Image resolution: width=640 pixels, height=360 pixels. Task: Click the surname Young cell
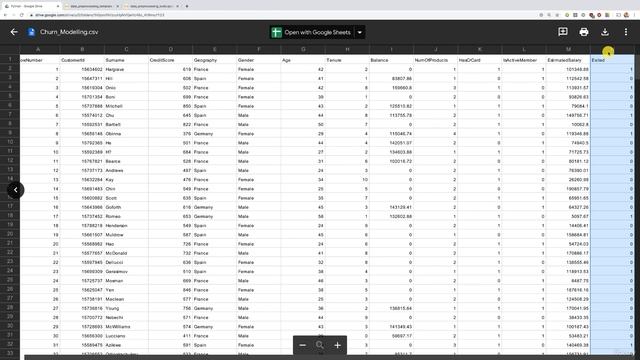[x=126, y=308]
